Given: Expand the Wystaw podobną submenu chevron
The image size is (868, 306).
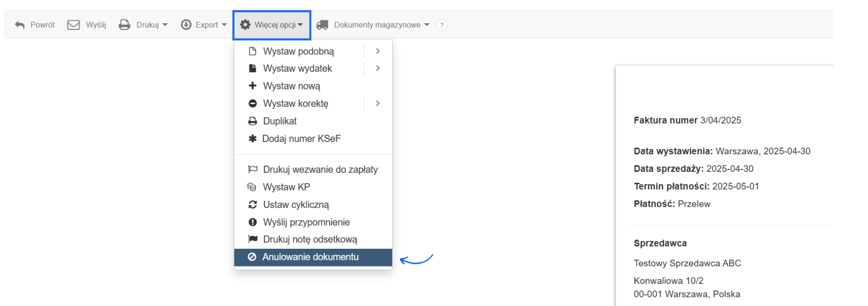Looking at the screenshot, I should click(x=378, y=51).
